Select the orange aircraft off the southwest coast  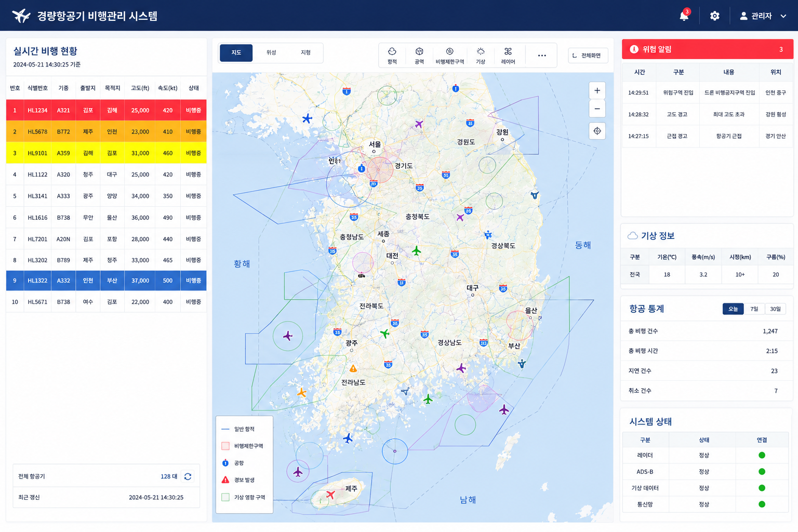301,393
